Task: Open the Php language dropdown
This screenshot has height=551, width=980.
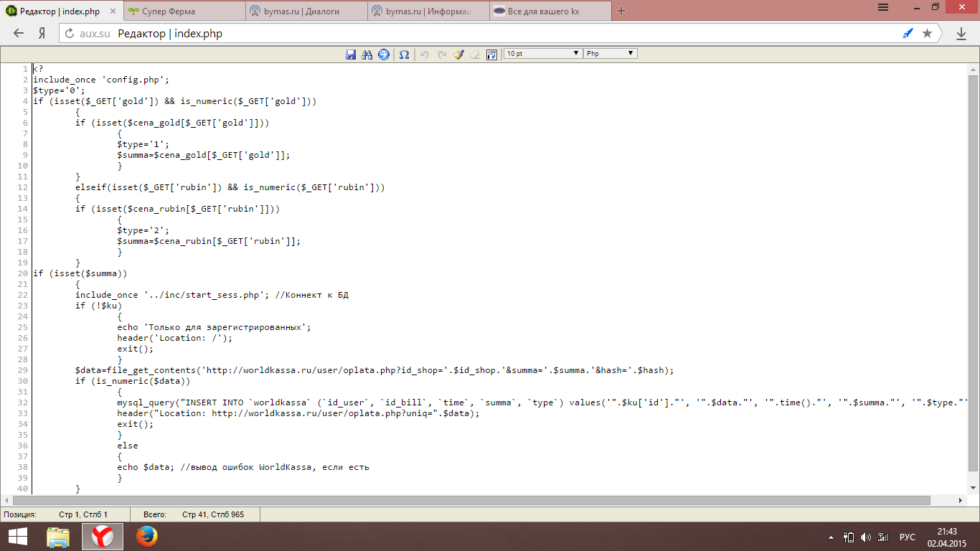Action: point(610,54)
